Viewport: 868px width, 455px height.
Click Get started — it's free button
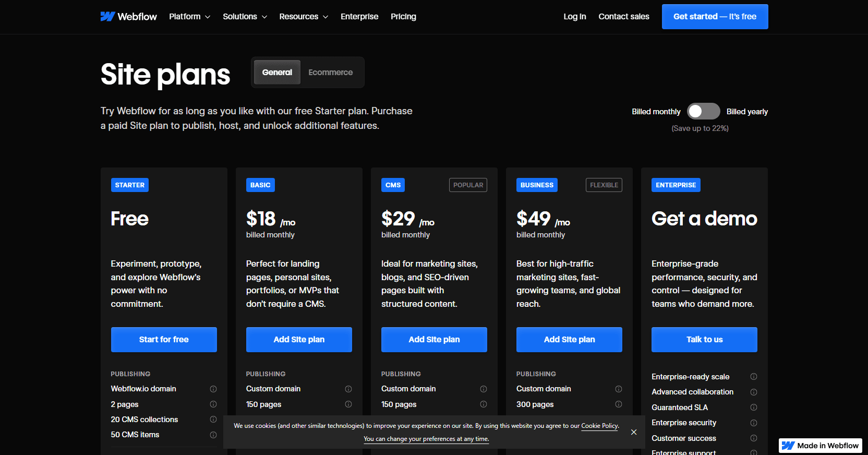pos(715,17)
